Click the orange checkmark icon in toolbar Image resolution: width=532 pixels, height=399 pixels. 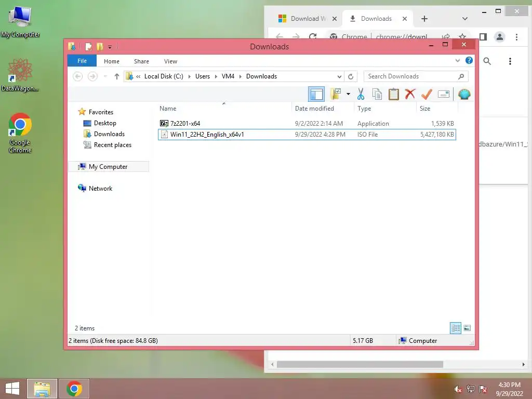click(x=427, y=95)
